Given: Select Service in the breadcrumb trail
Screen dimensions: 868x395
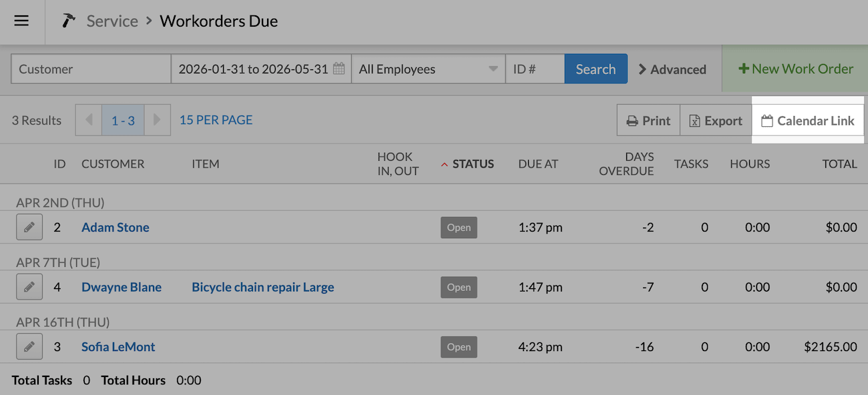Looking at the screenshot, I should click(x=112, y=21).
